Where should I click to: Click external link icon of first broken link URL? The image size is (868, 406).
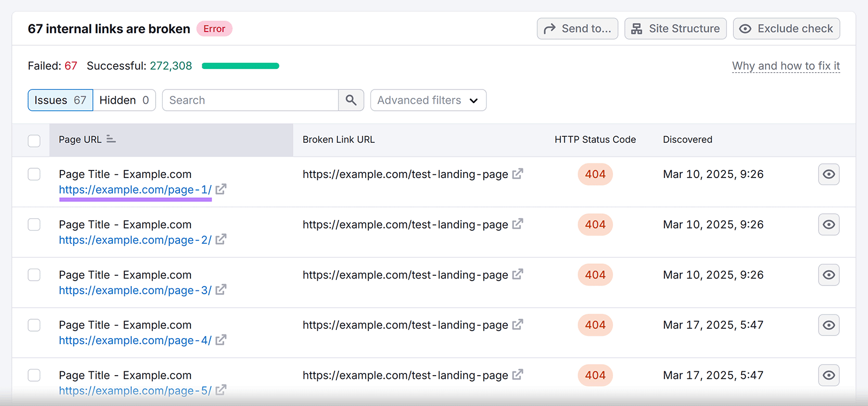point(518,174)
